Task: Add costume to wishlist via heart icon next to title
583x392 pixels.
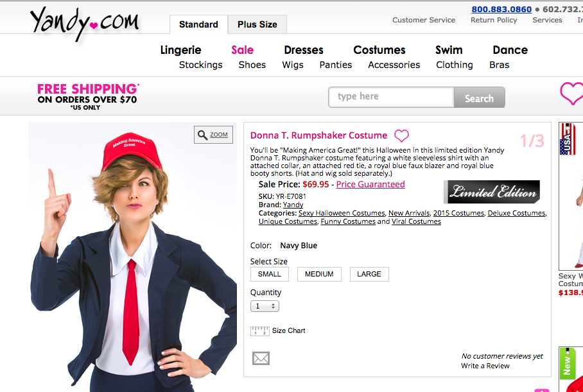Action: pos(401,135)
